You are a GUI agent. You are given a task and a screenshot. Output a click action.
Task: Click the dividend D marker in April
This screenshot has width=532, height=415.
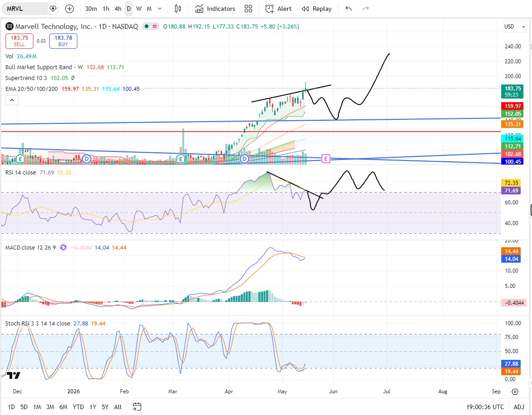(x=244, y=159)
